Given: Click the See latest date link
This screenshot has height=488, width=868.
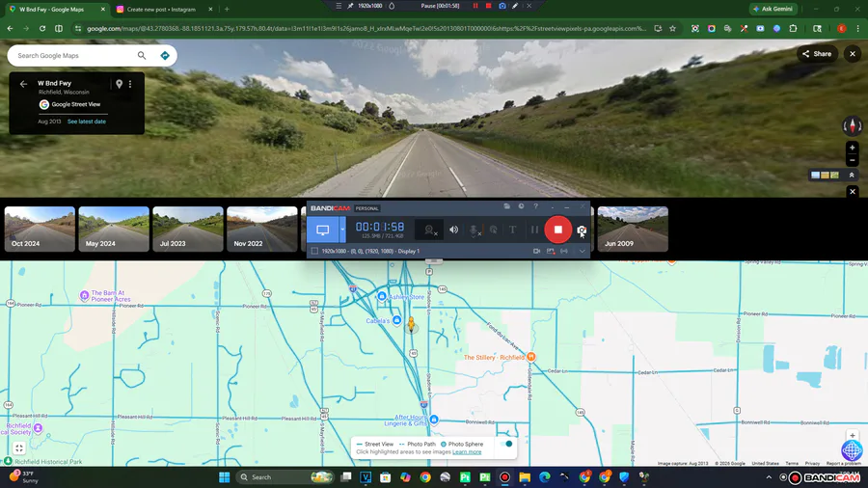Looking at the screenshot, I should click(x=87, y=122).
